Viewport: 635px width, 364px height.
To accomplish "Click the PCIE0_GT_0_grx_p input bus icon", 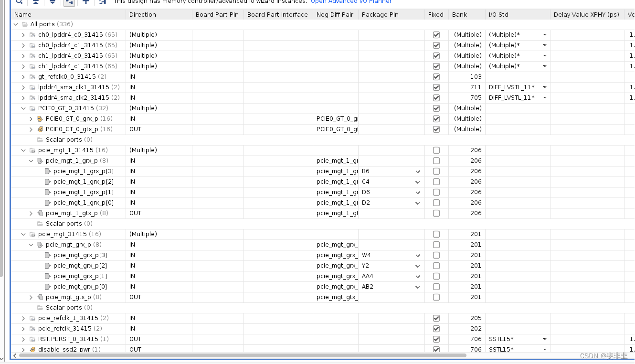I will [x=40, y=119].
